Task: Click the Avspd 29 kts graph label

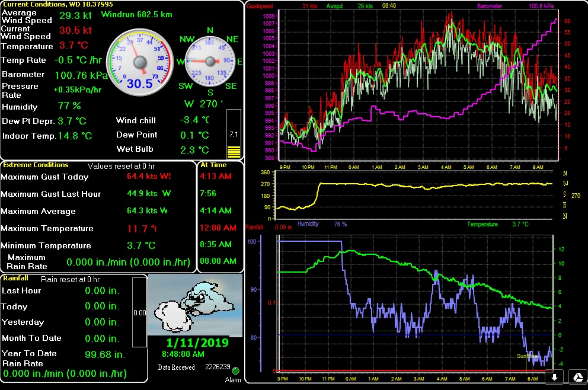Action: 350,6
